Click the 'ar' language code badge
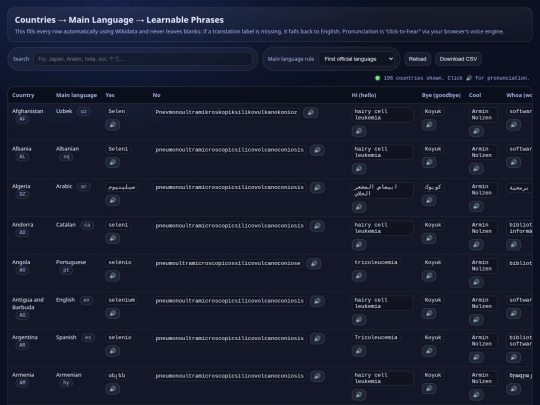 pos(84,187)
